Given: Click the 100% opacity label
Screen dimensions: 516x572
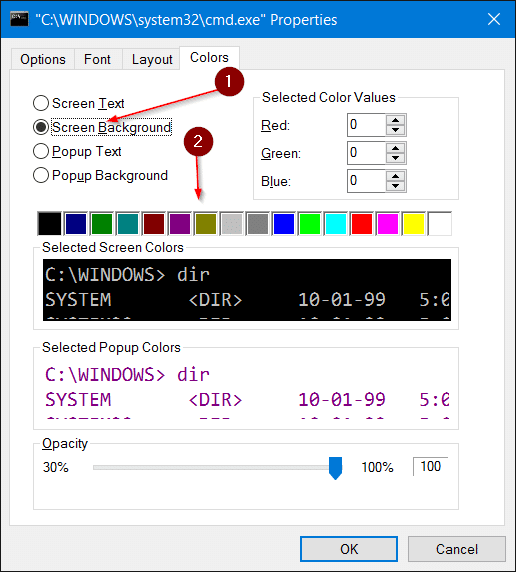Looking at the screenshot, I should (377, 467).
